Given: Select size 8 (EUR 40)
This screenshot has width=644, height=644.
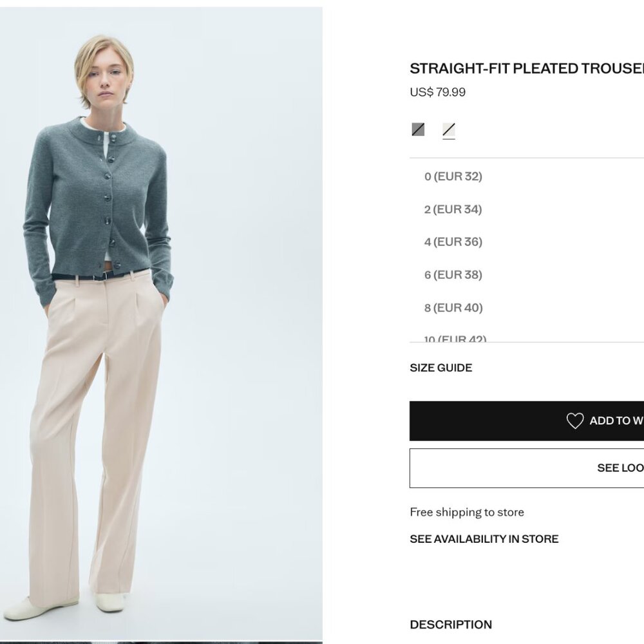Looking at the screenshot, I should tap(453, 307).
